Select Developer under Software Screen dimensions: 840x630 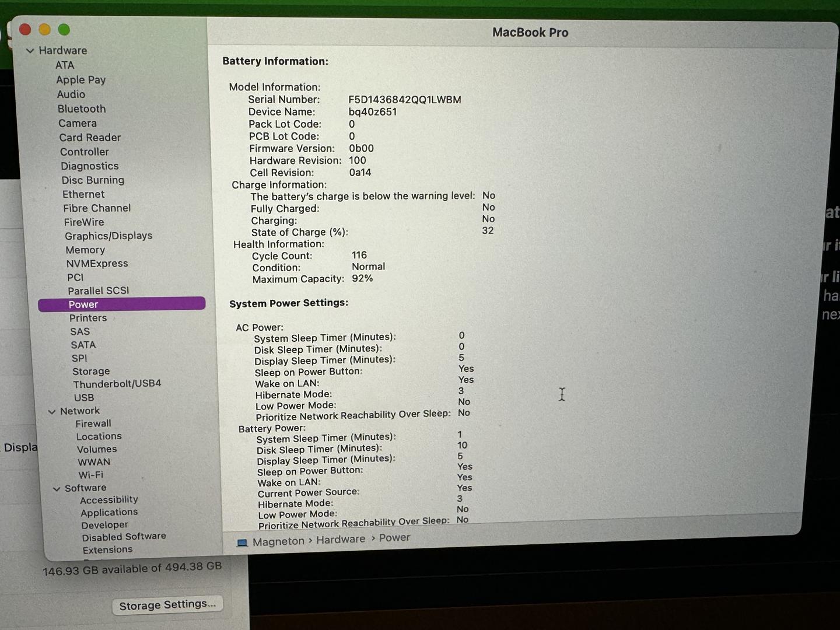(x=104, y=526)
